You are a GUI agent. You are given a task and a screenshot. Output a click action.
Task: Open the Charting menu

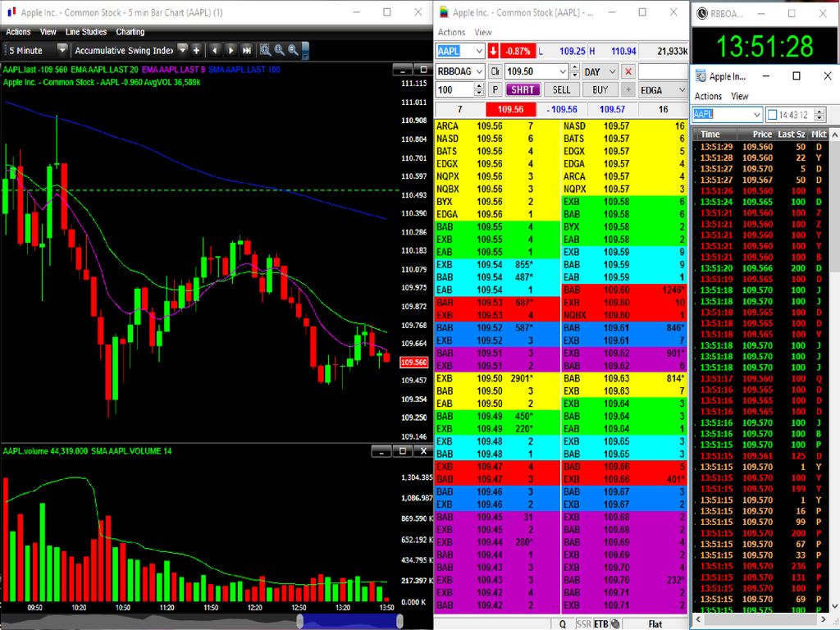(x=130, y=32)
